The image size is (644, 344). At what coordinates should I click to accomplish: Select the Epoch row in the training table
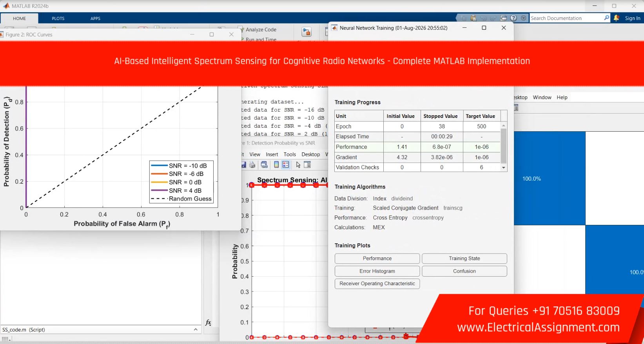(417, 127)
